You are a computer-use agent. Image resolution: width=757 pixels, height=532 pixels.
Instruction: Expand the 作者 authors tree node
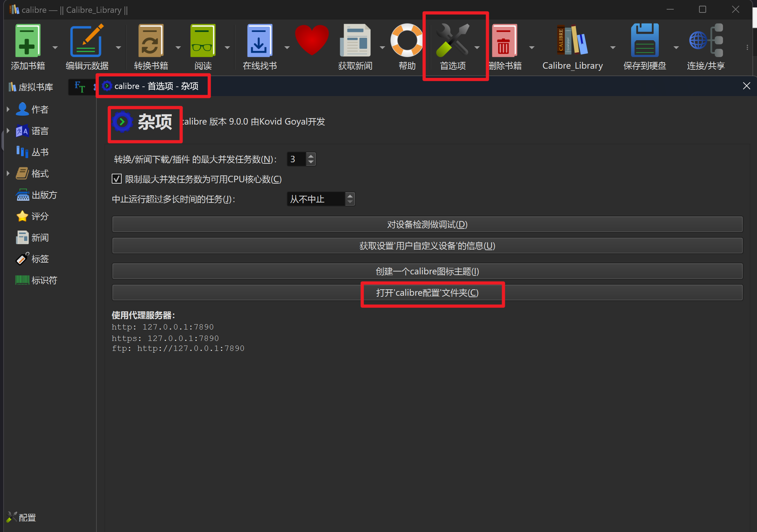8,109
